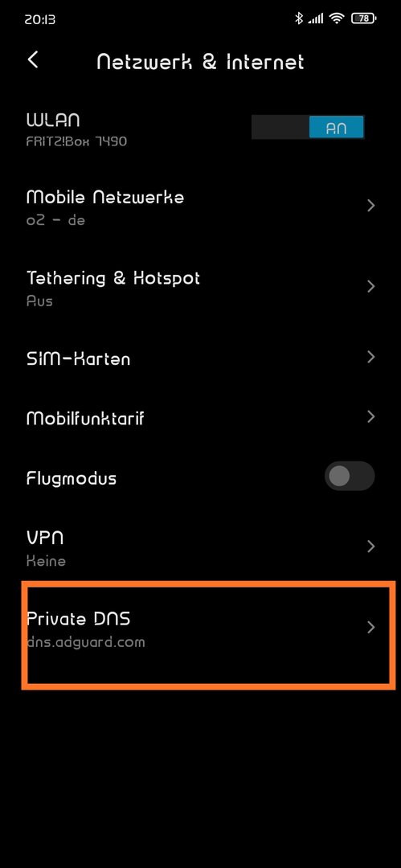Open the Private DNS chevron arrow
The image size is (401, 868).
coord(370,627)
